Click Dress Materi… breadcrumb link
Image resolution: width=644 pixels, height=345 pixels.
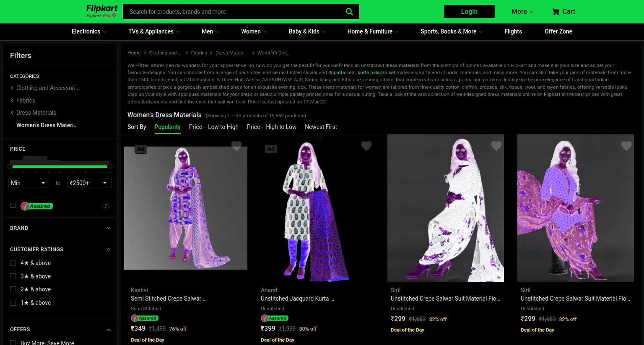pyautogui.click(x=231, y=53)
